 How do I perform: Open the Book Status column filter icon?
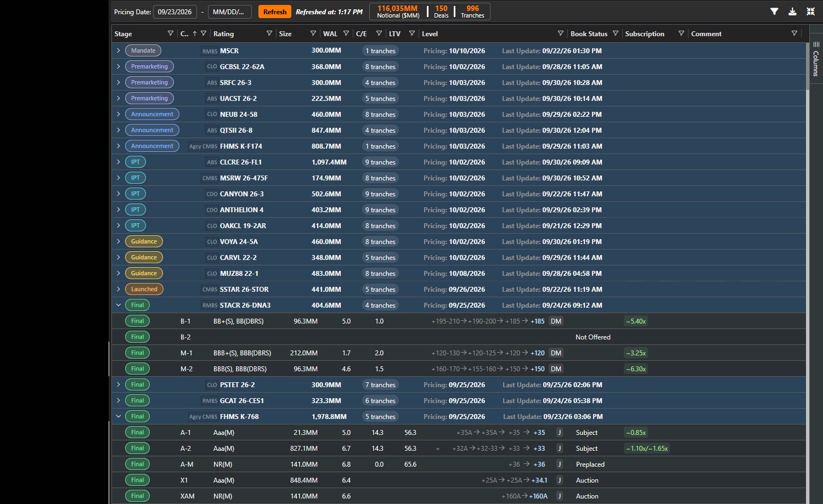pos(615,33)
